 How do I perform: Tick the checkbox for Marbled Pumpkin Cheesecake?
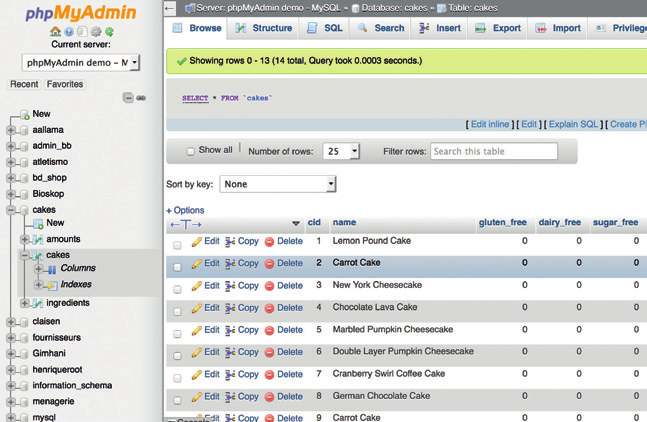(x=177, y=334)
